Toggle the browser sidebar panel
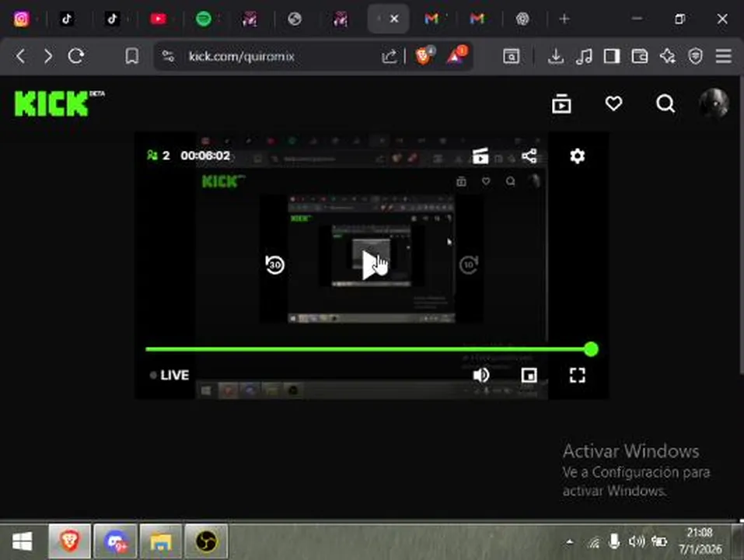The height and width of the screenshot is (560, 744). (x=612, y=57)
